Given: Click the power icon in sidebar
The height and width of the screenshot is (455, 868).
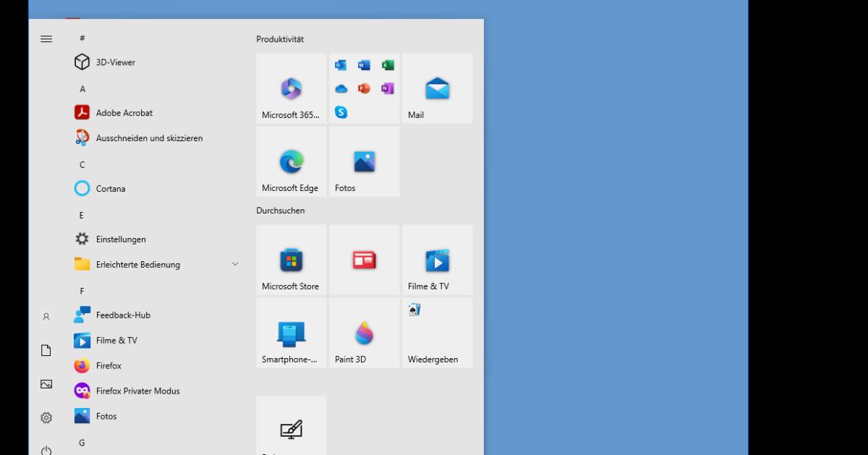Looking at the screenshot, I should pos(46,450).
